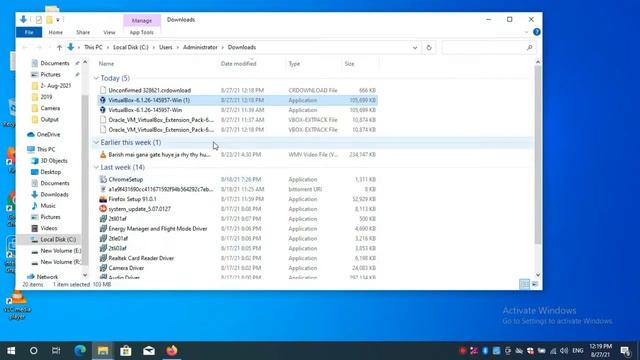Select system_update_5.07.0127 application

pos(140,209)
